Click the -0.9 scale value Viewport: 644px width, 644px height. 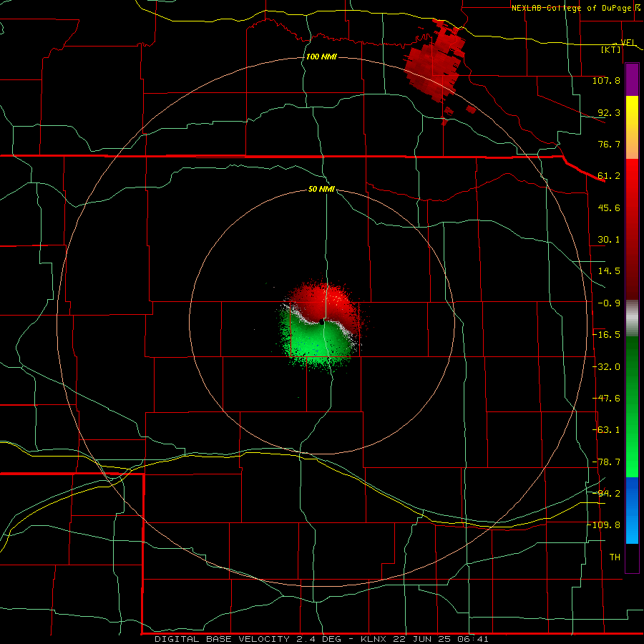[609, 303]
